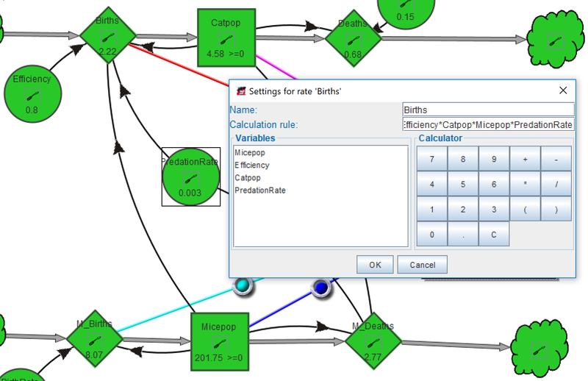Image resolution: width=588 pixels, height=381 pixels.
Task: Select Catpop in the Variables list
Action: [248, 177]
